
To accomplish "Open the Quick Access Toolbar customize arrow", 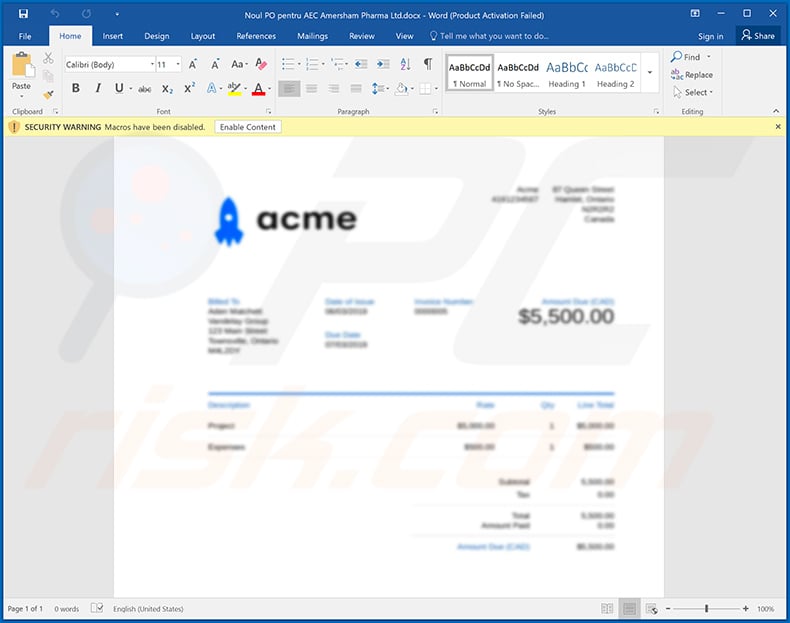I will coord(117,14).
